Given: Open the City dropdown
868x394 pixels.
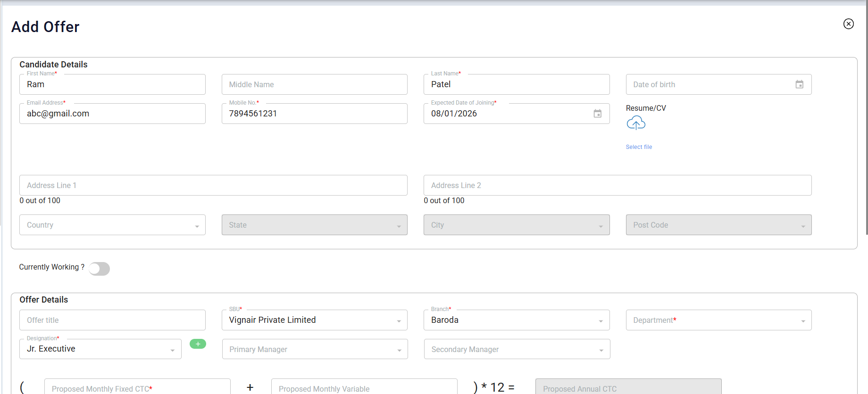Looking at the screenshot, I should pyautogui.click(x=517, y=225).
